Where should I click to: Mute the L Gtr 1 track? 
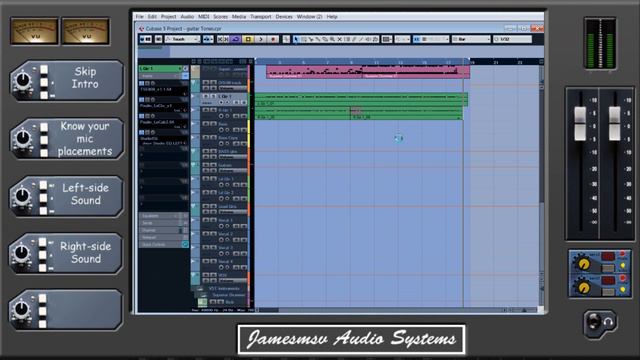point(206,96)
